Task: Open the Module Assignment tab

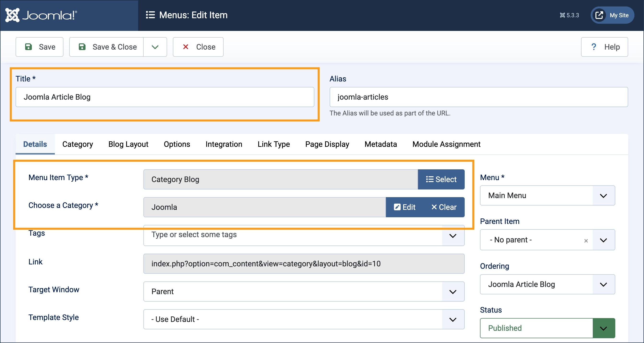Action: point(446,144)
